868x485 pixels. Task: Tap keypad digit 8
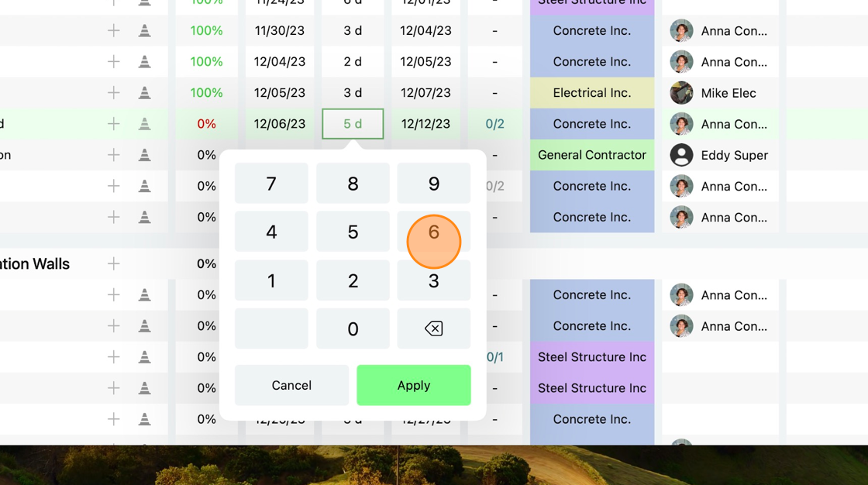coord(353,184)
